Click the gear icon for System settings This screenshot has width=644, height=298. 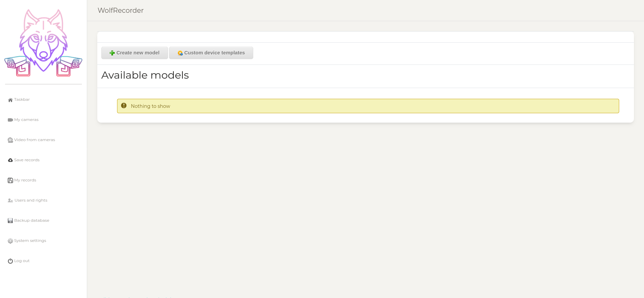pyautogui.click(x=10, y=241)
